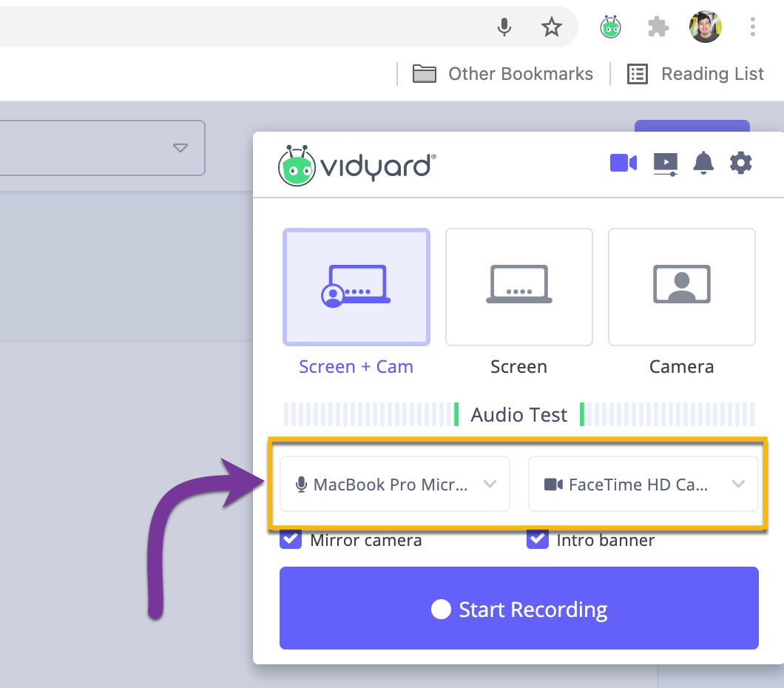Click the Vidyard logo in the popup

click(357, 166)
